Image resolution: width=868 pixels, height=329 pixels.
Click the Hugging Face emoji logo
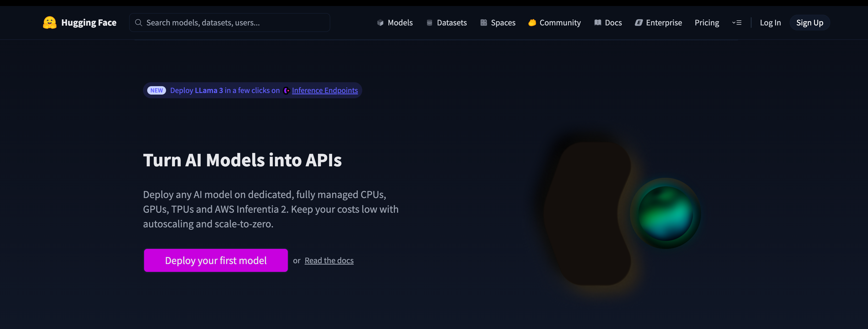tap(50, 23)
